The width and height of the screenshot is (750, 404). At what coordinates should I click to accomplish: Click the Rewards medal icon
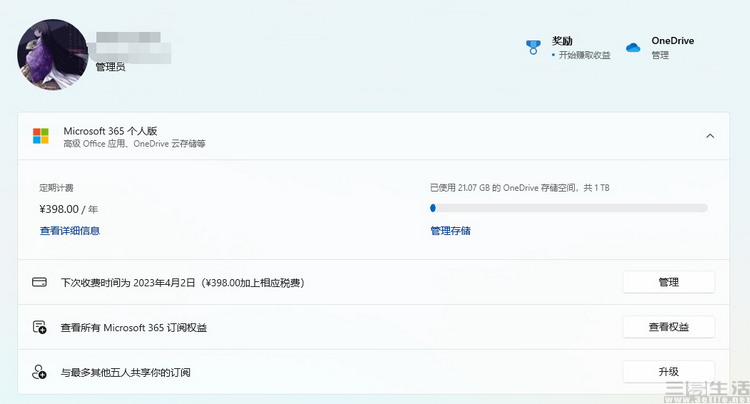pos(533,47)
